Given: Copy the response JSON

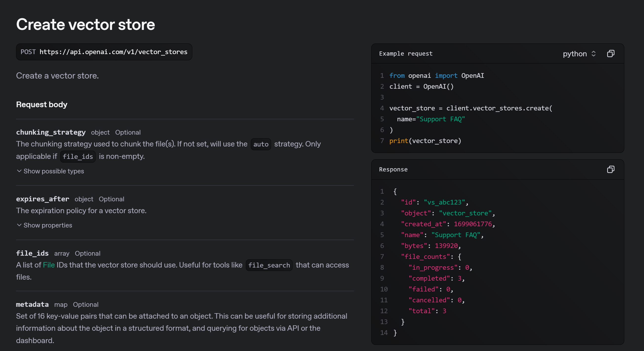Looking at the screenshot, I should click(x=610, y=169).
